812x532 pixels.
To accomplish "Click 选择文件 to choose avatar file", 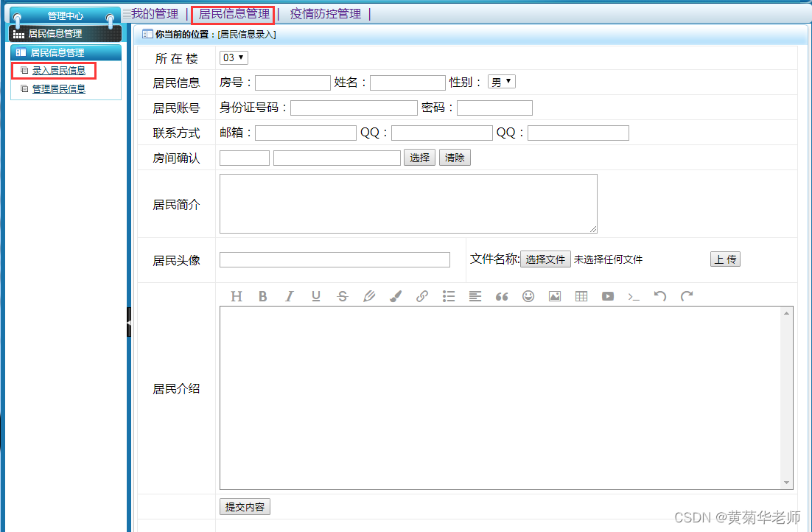I will tap(545, 259).
